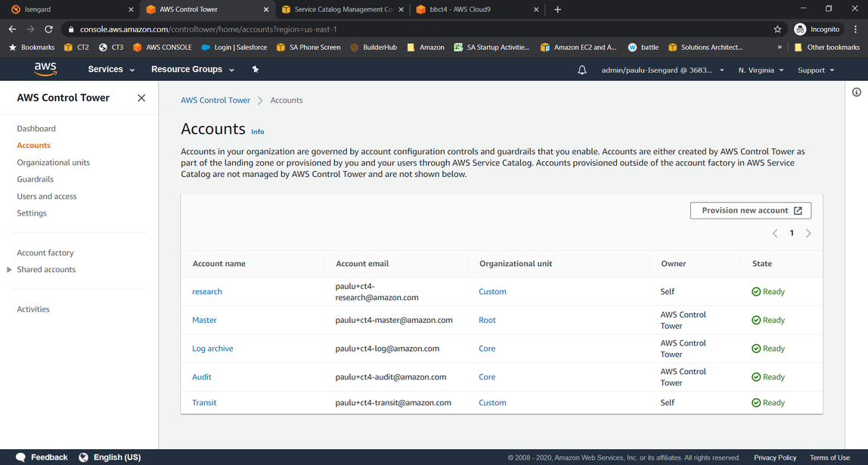Click the Incognito profile icon

coord(800,29)
